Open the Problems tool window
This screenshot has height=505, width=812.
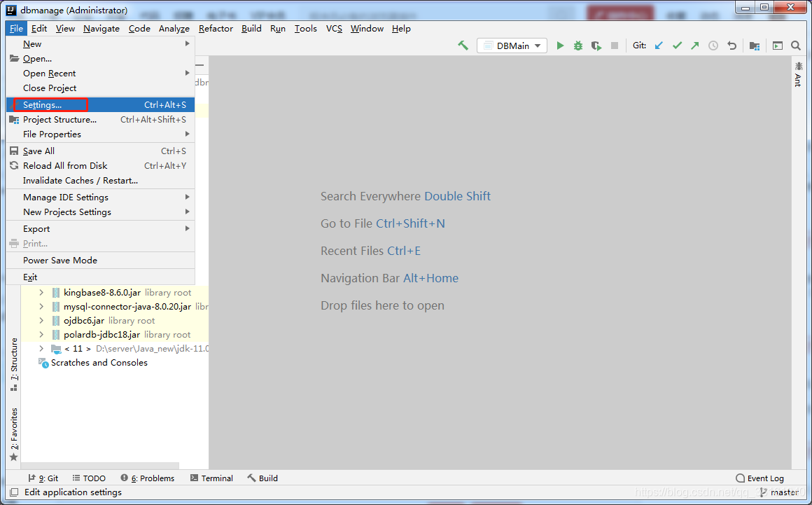click(x=148, y=478)
